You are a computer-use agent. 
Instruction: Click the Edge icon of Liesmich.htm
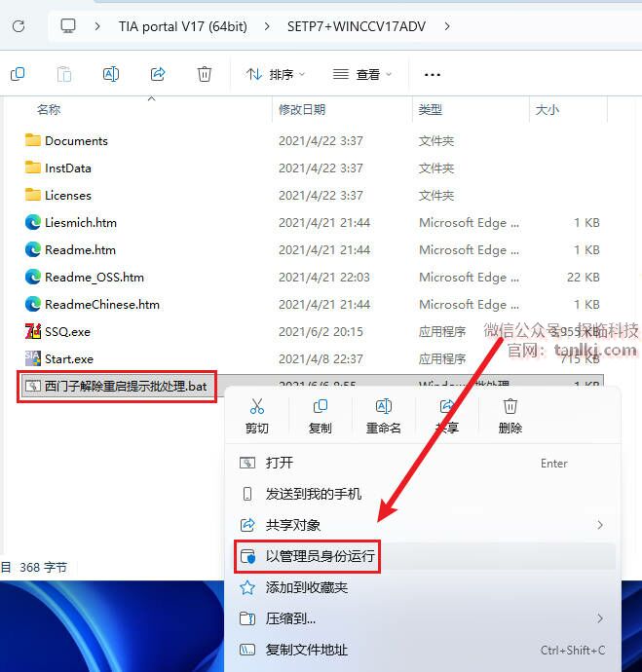pyautogui.click(x=33, y=222)
